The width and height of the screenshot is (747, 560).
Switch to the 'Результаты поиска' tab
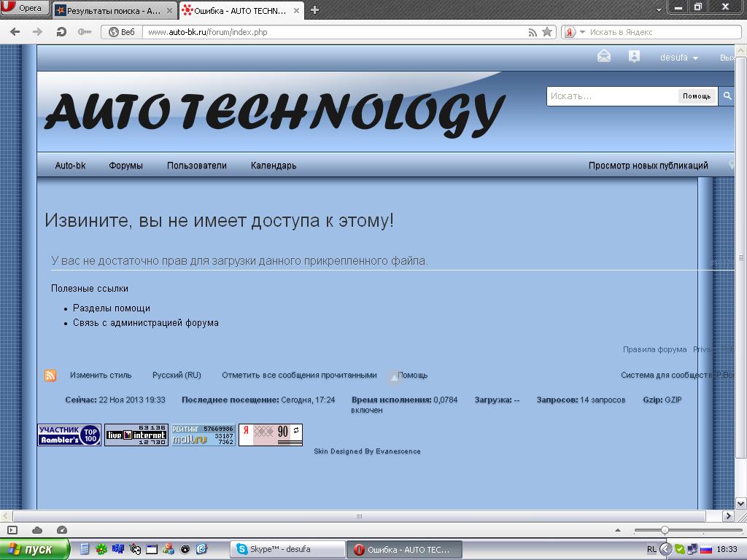click(x=115, y=10)
